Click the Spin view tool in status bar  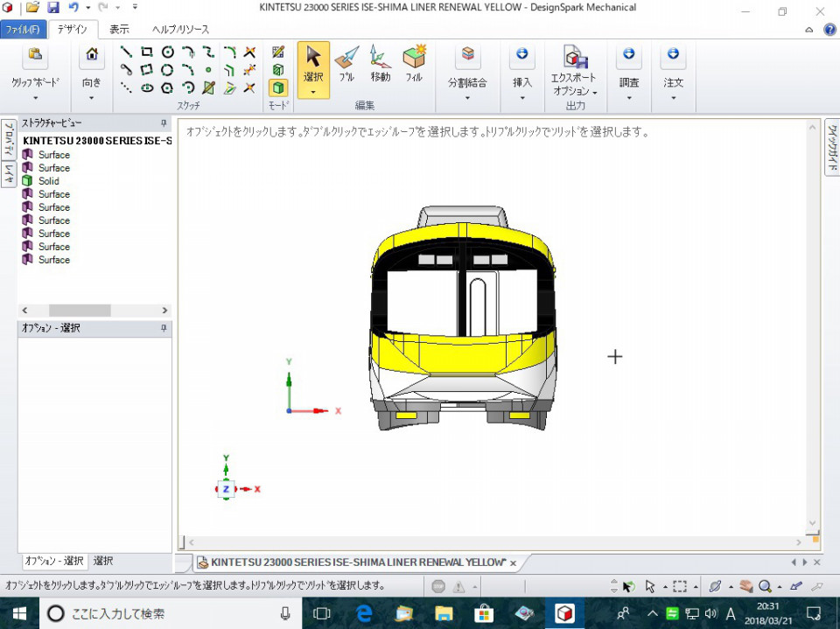(x=715, y=586)
